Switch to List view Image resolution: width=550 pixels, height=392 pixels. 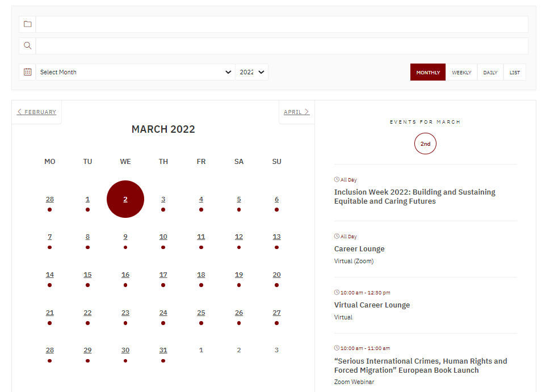[515, 72]
